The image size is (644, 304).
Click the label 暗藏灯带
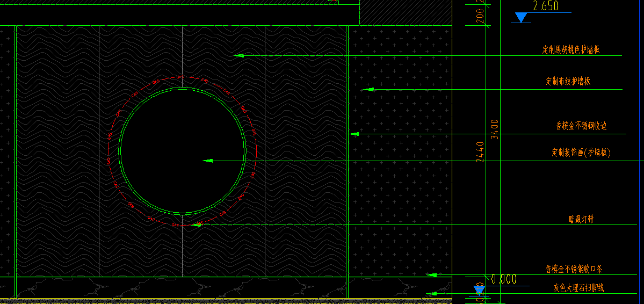(x=581, y=219)
